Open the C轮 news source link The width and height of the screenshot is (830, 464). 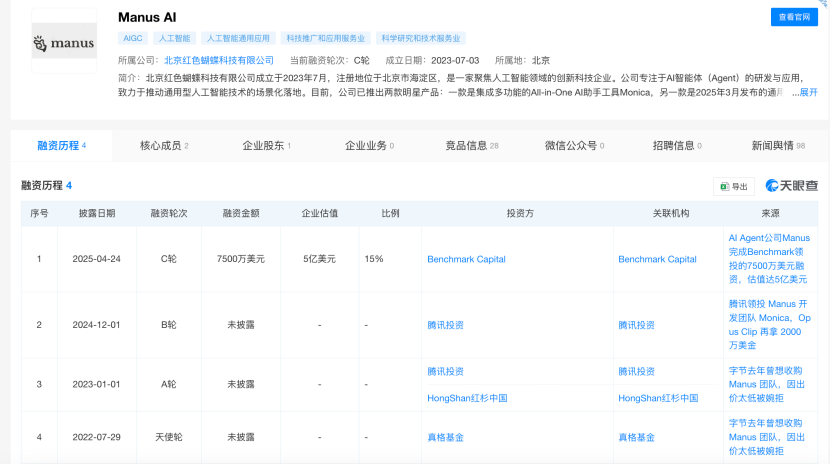pos(768,259)
